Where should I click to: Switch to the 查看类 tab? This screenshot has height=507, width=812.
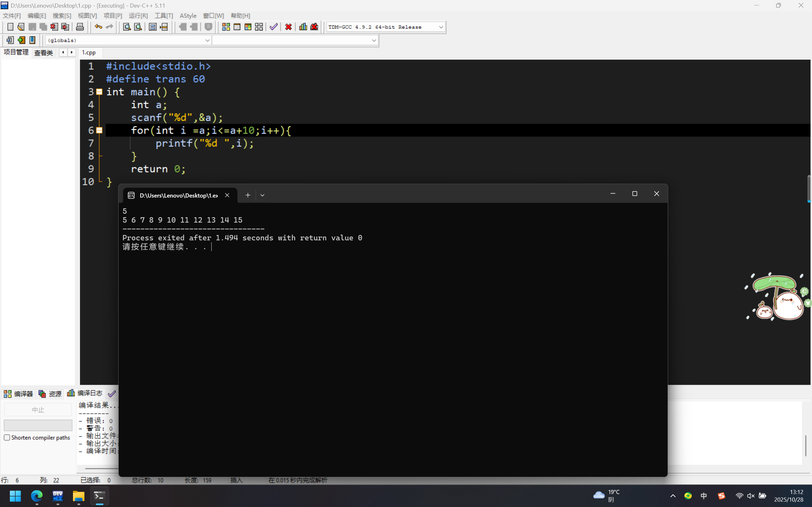pos(43,53)
